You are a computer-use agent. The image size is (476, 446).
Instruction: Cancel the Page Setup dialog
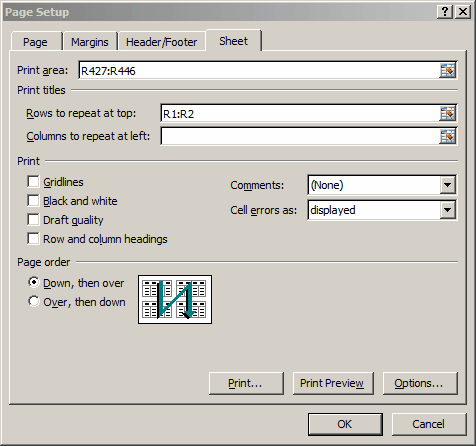(x=429, y=424)
